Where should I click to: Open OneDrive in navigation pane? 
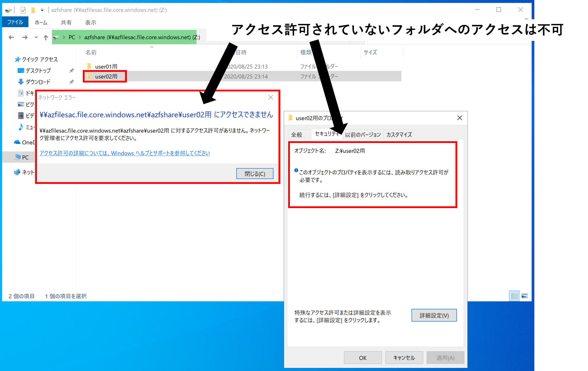point(24,142)
